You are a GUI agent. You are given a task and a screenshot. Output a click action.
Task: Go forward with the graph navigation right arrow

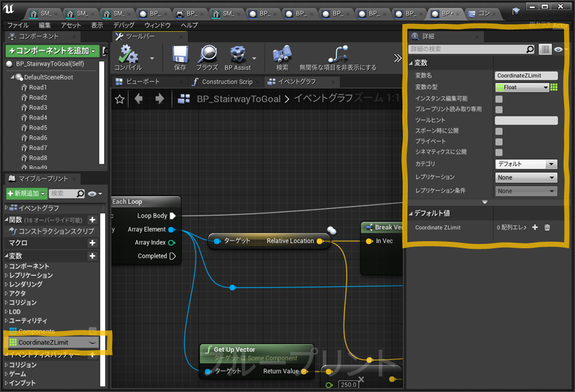160,99
